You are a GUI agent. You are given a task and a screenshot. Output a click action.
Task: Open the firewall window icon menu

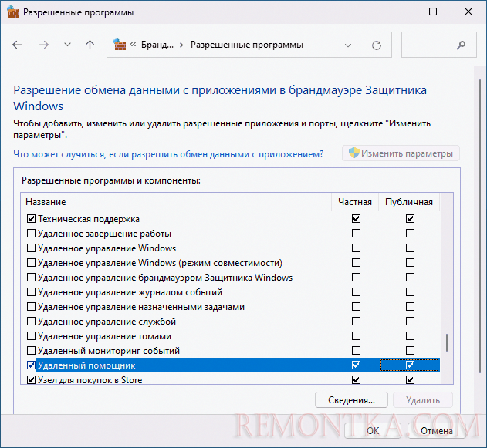[13, 12]
